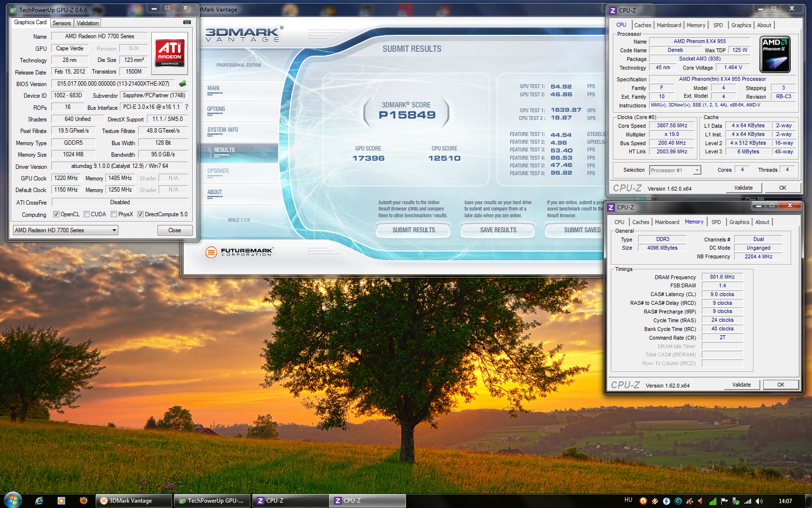Viewport: 812px width, 508px height.
Task: Switch to TechPowerUp GPU-Z taskbar button
Action: click(x=212, y=501)
